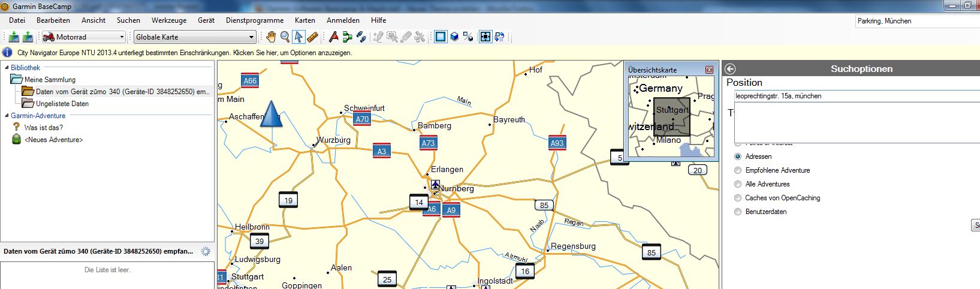980x289 pixels.
Task: Click the Nurnberg city label on map
Action: (x=456, y=188)
